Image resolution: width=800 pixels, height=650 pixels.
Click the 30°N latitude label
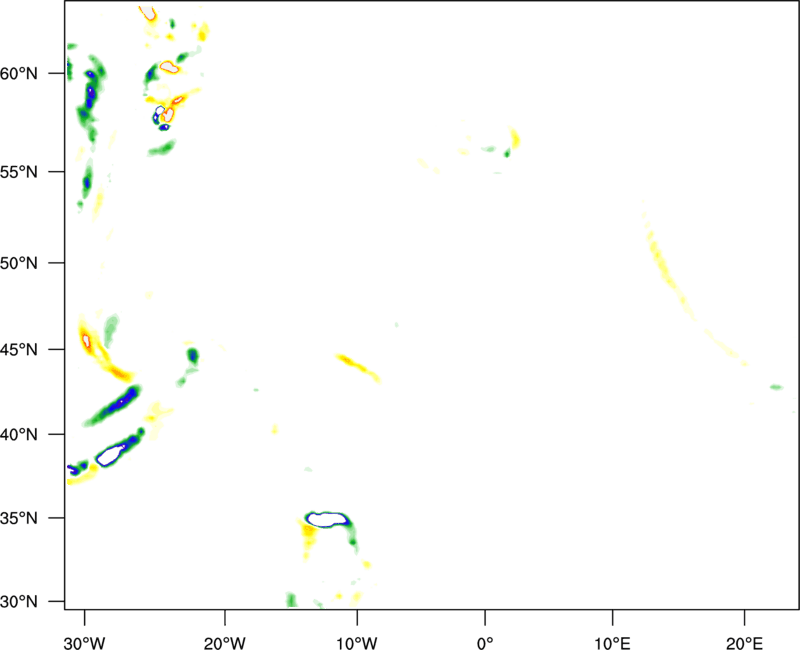coord(19,602)
